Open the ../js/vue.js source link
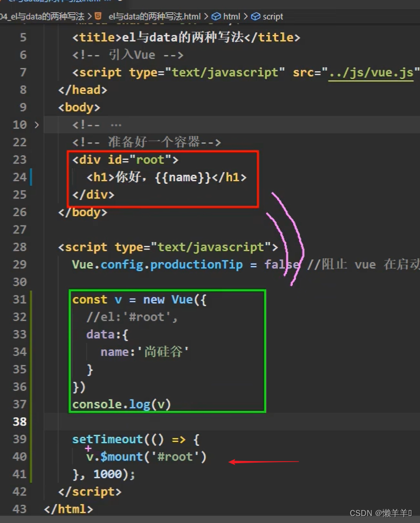 coord(371,72)
